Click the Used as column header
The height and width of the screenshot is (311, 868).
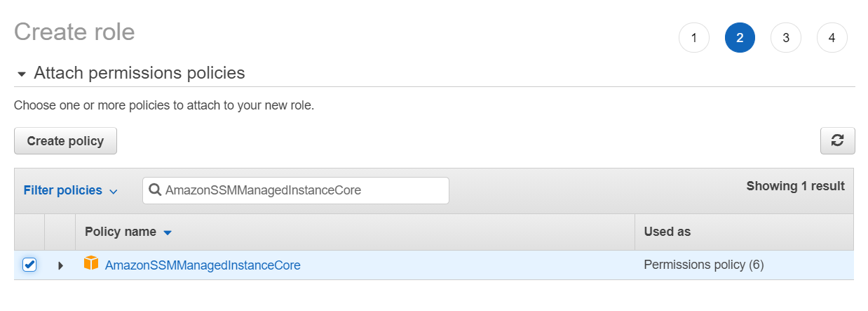[667, 232]
